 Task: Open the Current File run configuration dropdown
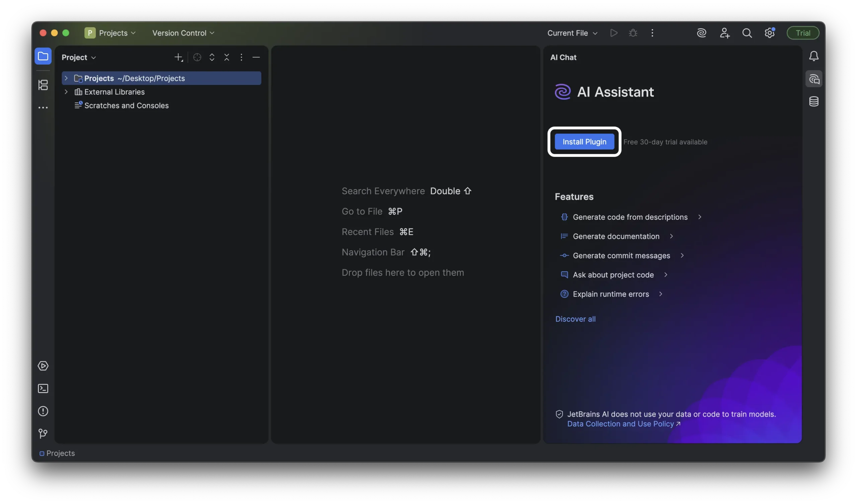click(572, 33)
